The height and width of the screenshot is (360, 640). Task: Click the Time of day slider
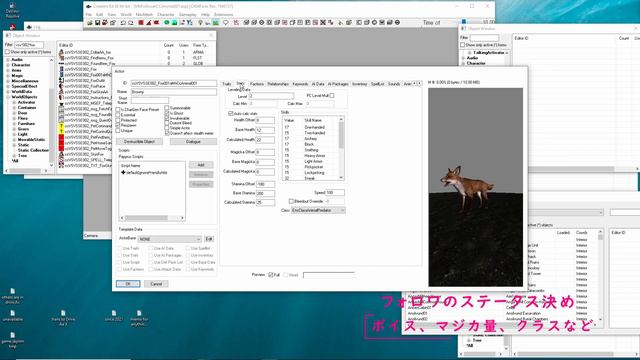(x=464, y=22)
